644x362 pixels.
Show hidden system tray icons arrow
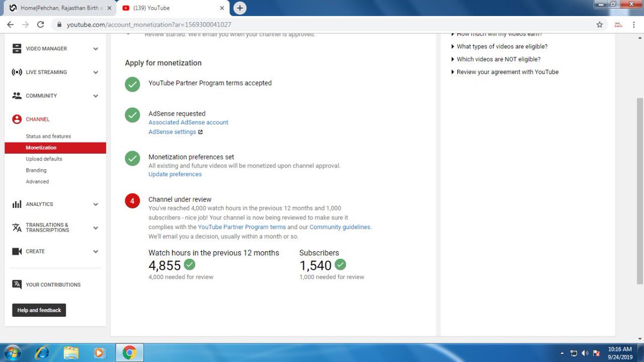coord(562,353)
